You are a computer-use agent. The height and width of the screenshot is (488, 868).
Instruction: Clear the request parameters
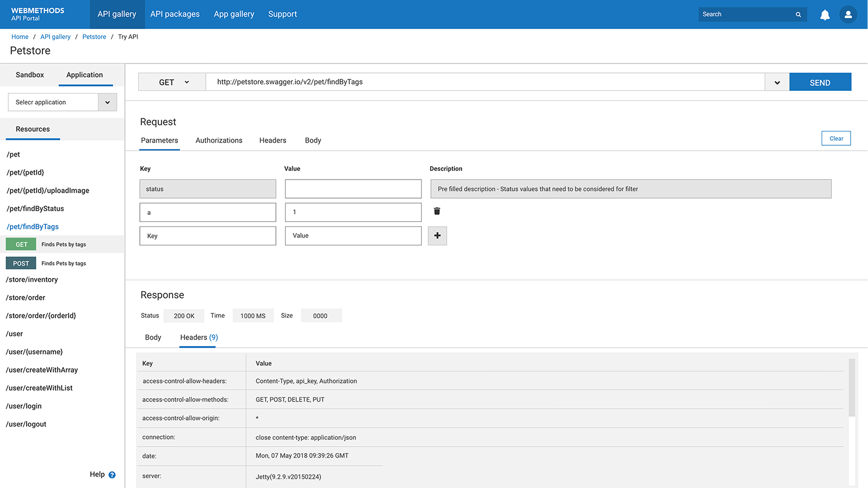coord(836,139)
